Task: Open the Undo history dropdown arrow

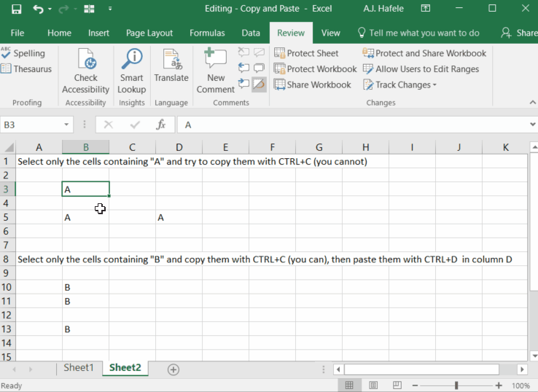Action: coord(50,9)
